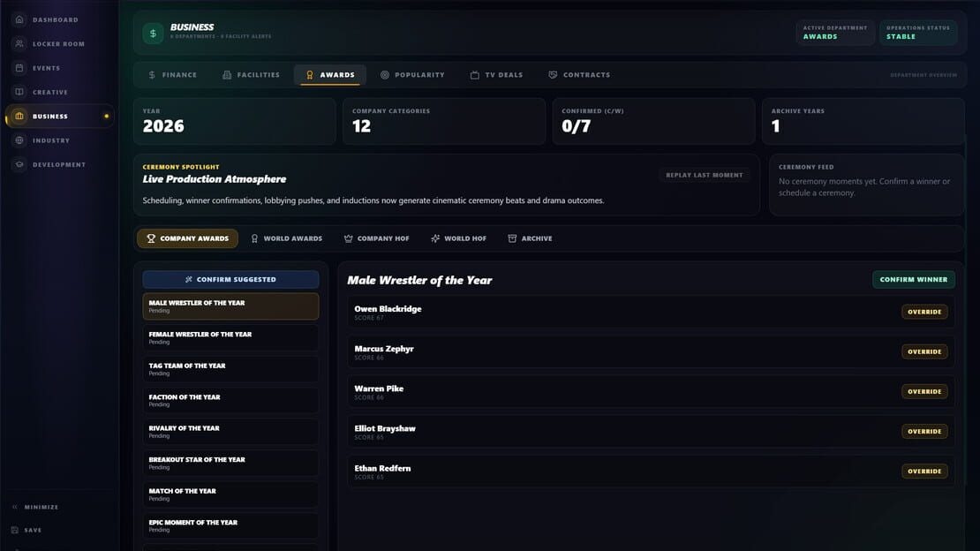Select Female Wrestler of the Year category
980x551 pixels.
pyautogui.click(x=230, y=337)
